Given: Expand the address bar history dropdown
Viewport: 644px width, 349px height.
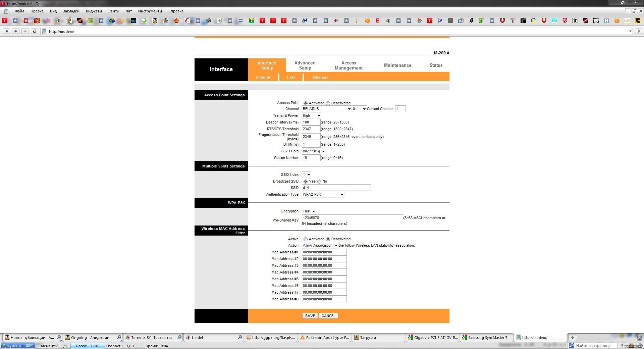Looking at the screenshot, I should [630, 31].
